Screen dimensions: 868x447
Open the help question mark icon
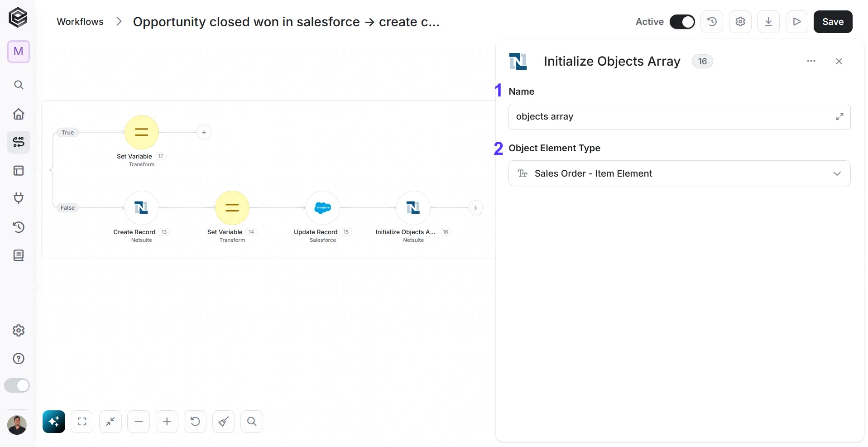click(x=19, y=359)
